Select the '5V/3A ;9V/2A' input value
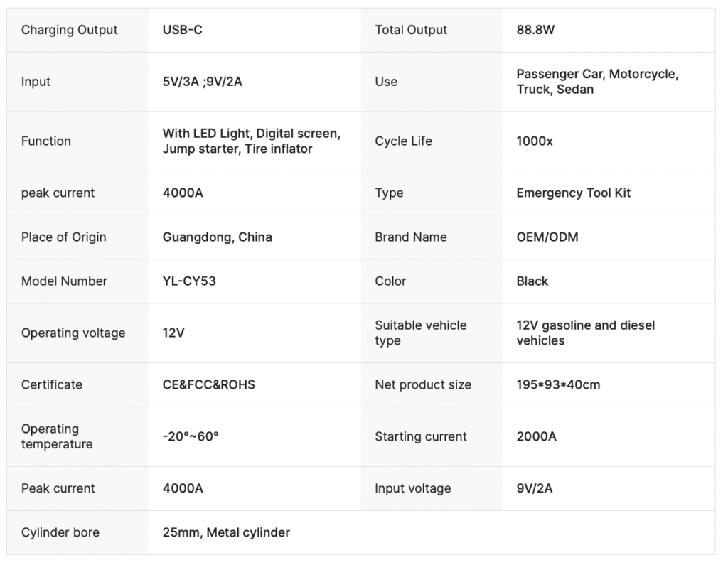 (x=202, y=82)
